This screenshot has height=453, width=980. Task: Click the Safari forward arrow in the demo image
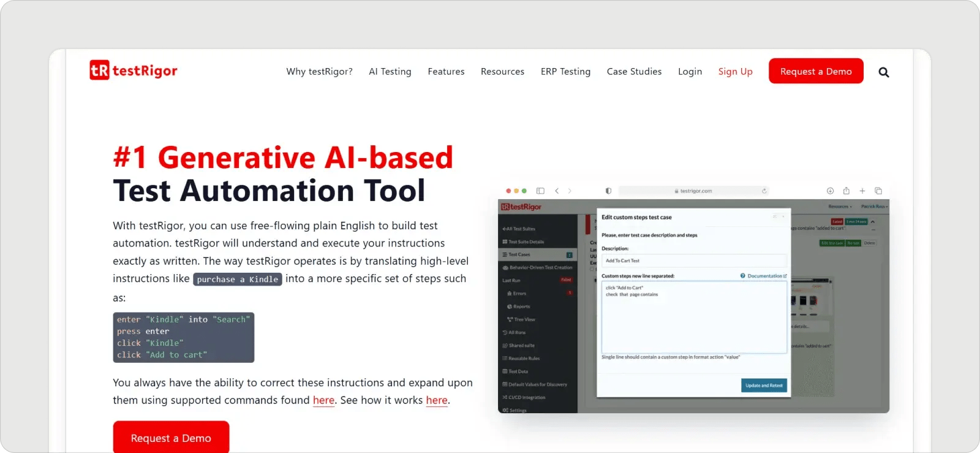570,191
